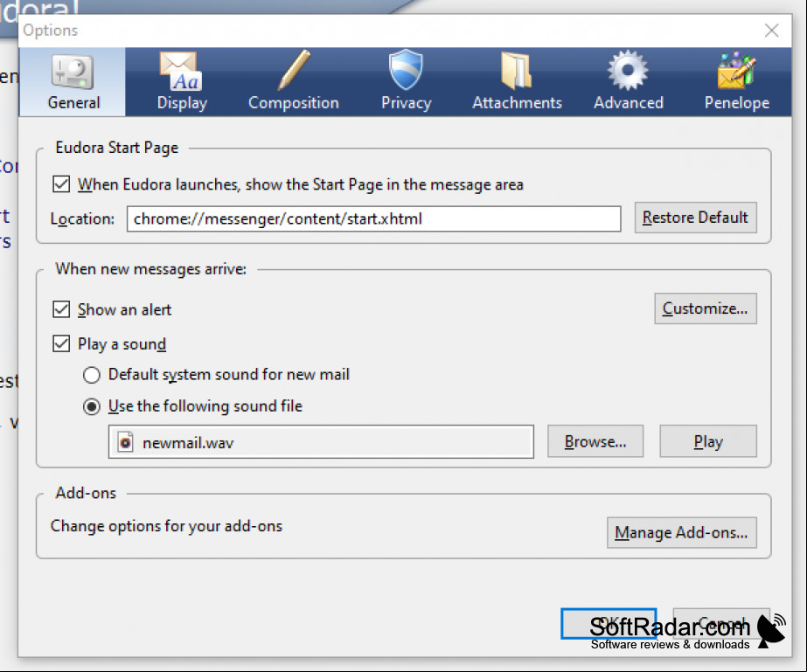Click the 'Location:' label

click(82, 218)
